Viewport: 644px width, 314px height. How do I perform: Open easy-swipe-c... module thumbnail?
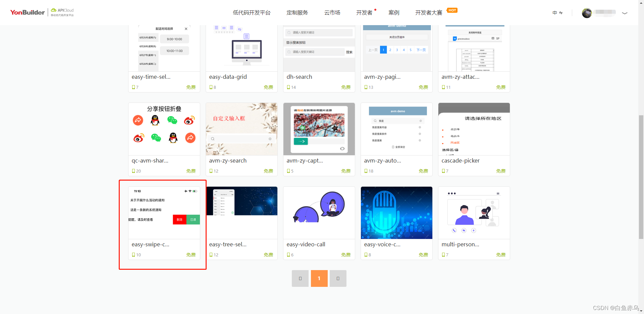[164, 213]
